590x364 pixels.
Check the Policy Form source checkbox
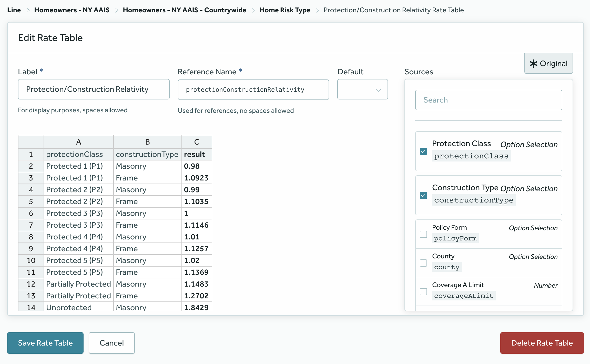(x=423, y=234)
